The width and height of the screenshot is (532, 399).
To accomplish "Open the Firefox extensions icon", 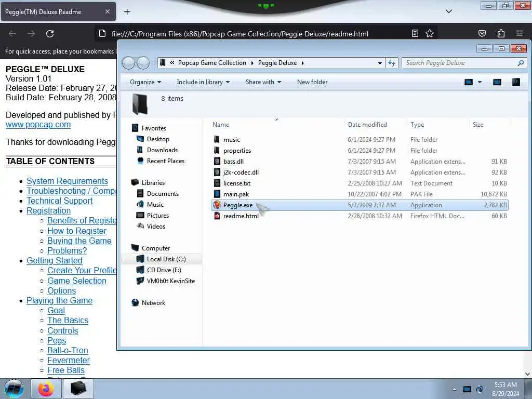I will (501, 33).
